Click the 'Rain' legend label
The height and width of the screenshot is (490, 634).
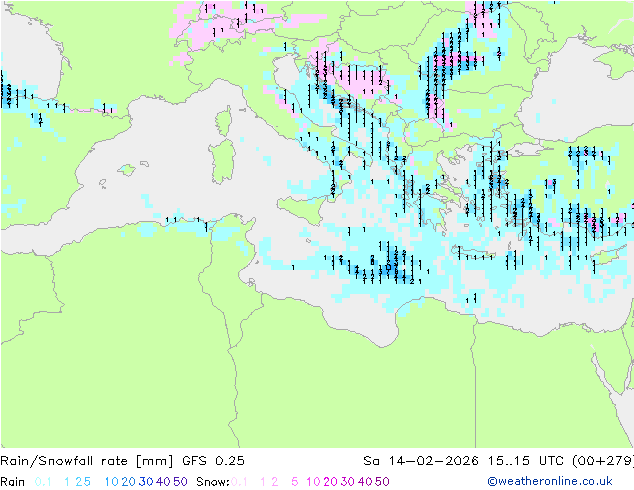pyautogui.click(x=13, y=482)
